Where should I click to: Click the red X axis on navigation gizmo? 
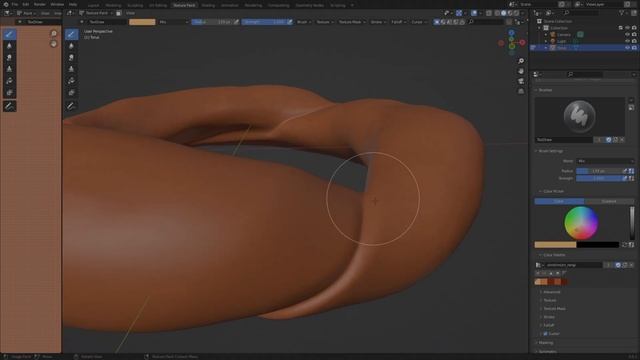coord(522,42)
